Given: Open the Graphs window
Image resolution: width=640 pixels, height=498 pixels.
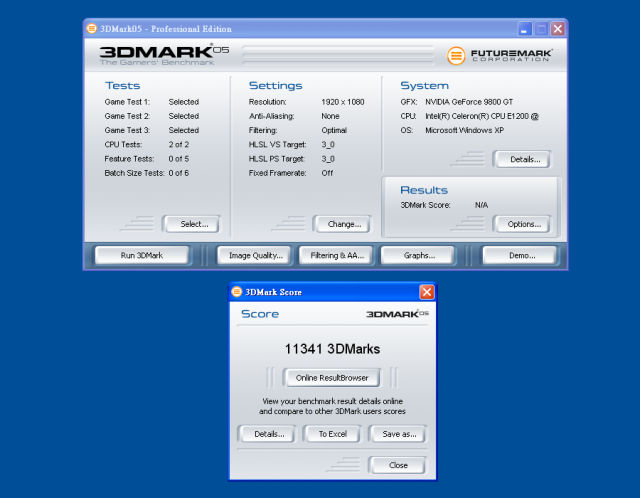Looking at the screenshot, I should (x=419, y=256).
